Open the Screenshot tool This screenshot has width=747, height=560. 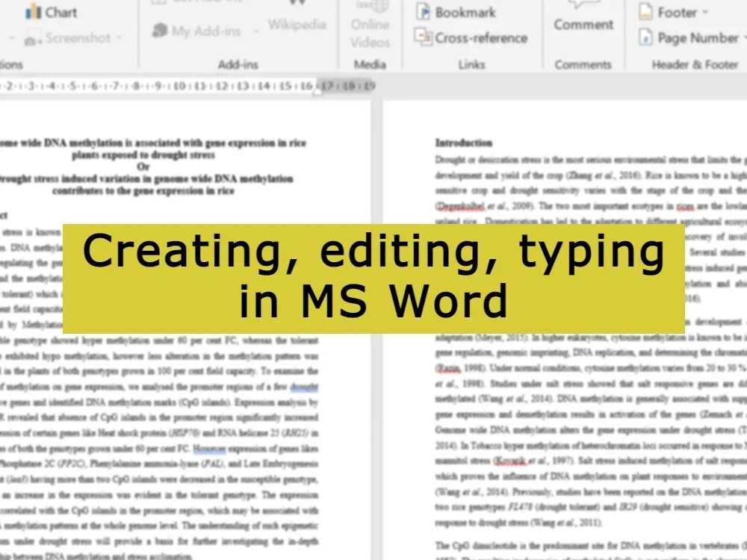click(69, 38)
